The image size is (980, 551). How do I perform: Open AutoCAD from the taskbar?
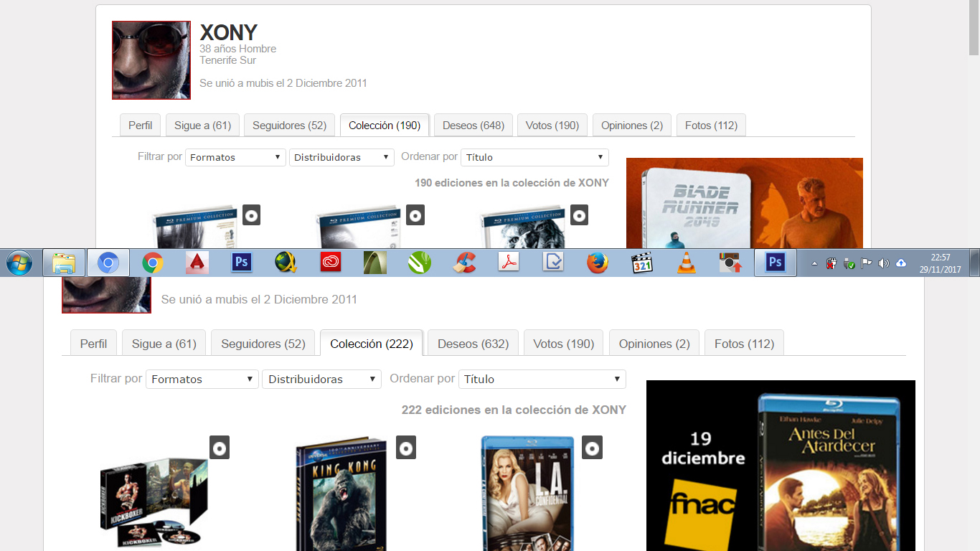coord(197,263)
